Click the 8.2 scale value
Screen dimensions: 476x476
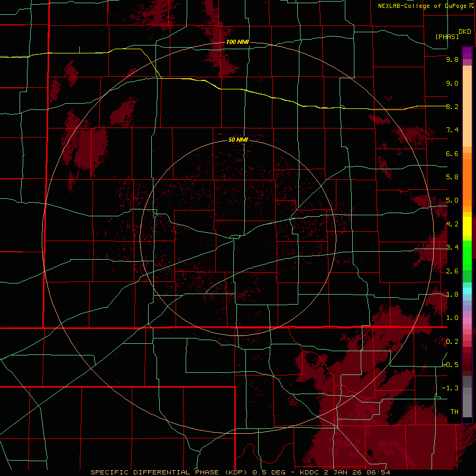[452, 106]
